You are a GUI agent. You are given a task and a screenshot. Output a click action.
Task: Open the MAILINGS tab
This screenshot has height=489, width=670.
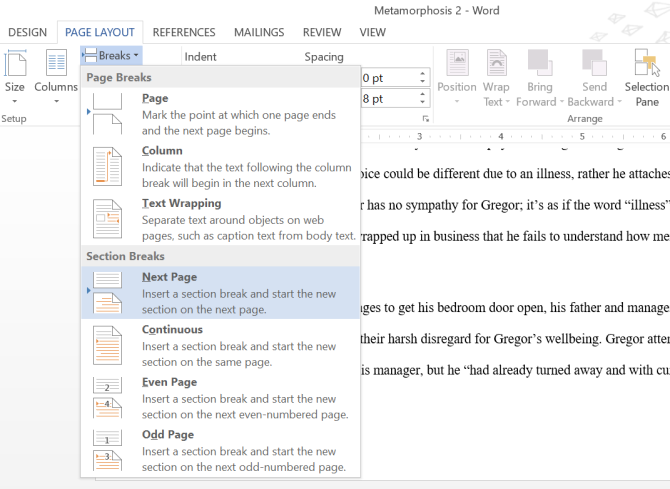coord(259,32)
